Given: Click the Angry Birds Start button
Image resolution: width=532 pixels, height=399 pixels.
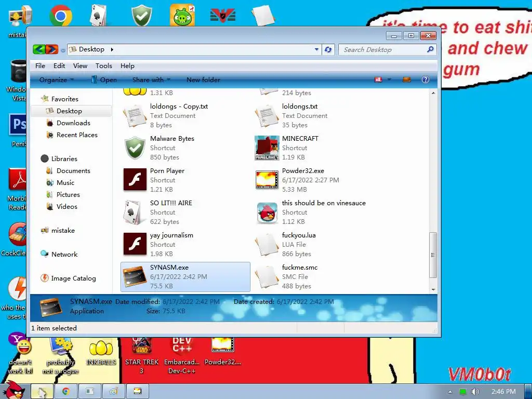Looking at the screenshot, I should tap(14, 390).
